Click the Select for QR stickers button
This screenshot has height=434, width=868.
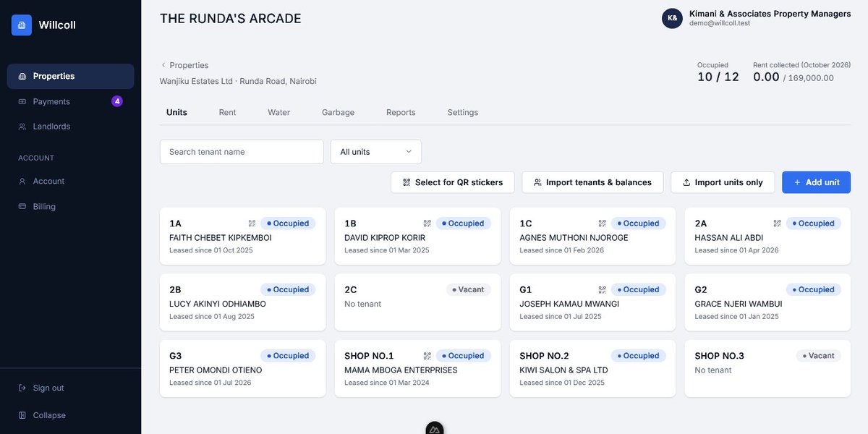point(453,182)
